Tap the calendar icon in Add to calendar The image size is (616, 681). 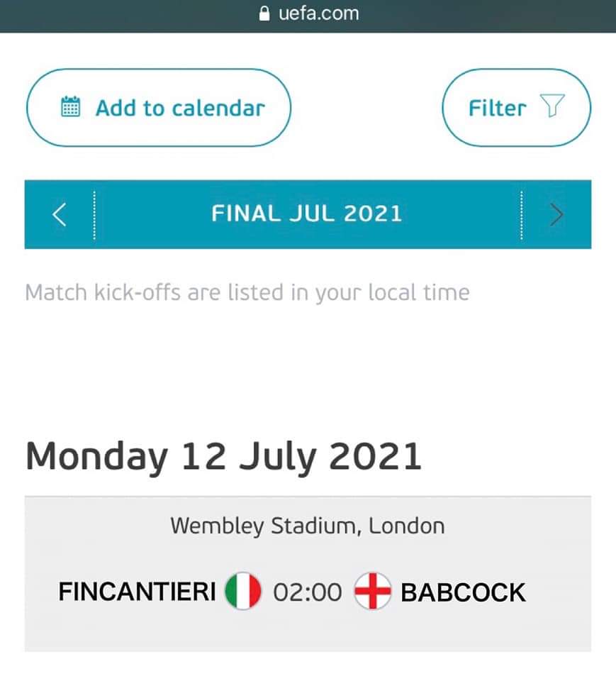click(71, 108)
